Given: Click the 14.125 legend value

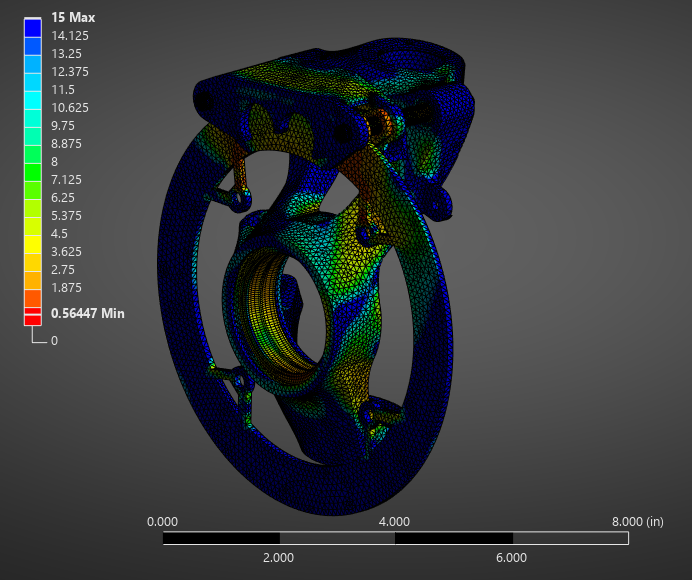Looking at the screenshot, I should (x=70, y=36).
